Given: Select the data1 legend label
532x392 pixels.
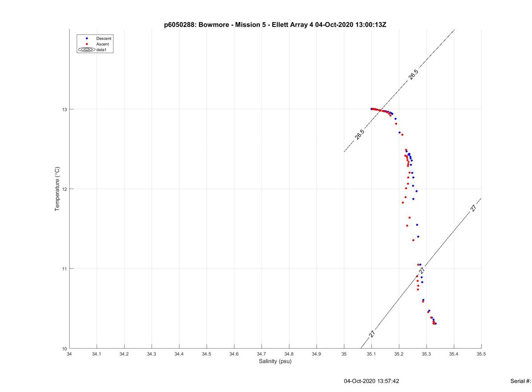Looking at the screenshot, I should [102, 50].
